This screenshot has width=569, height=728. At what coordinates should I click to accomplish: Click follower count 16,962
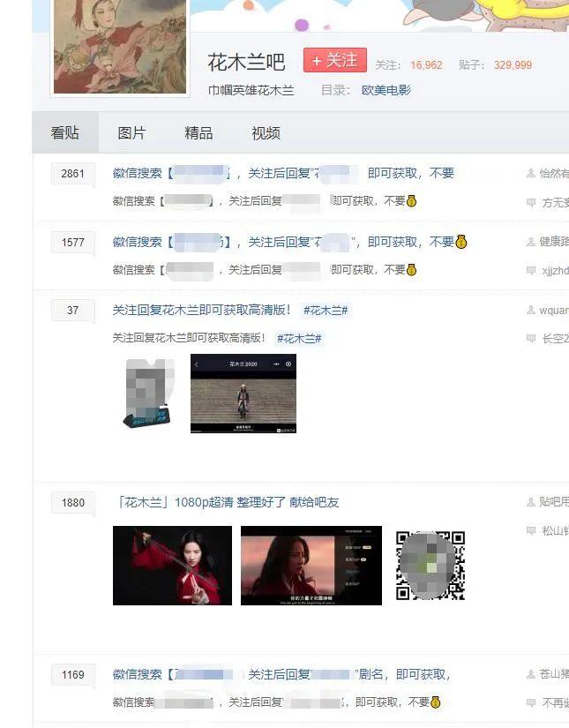pos(426,65)
